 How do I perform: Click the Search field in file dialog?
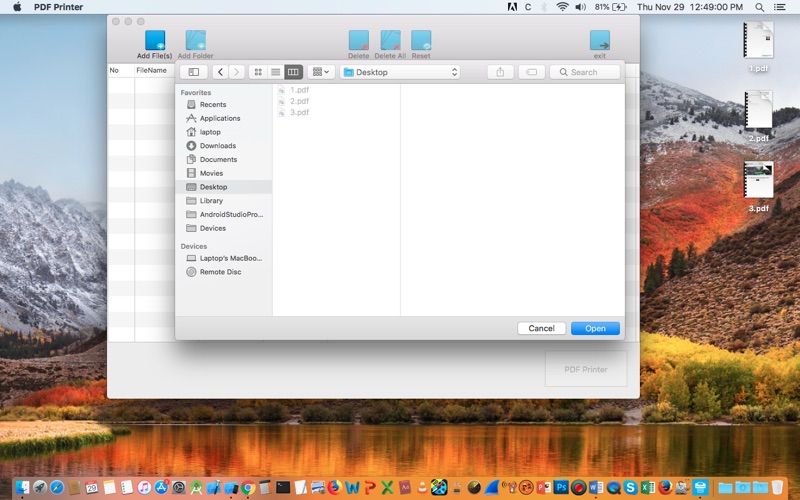coord(585,72)
